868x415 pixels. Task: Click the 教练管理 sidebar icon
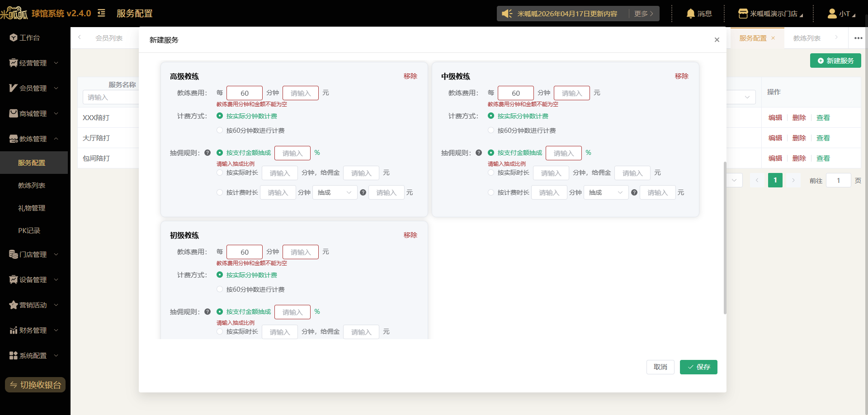[x=14, y=139]
